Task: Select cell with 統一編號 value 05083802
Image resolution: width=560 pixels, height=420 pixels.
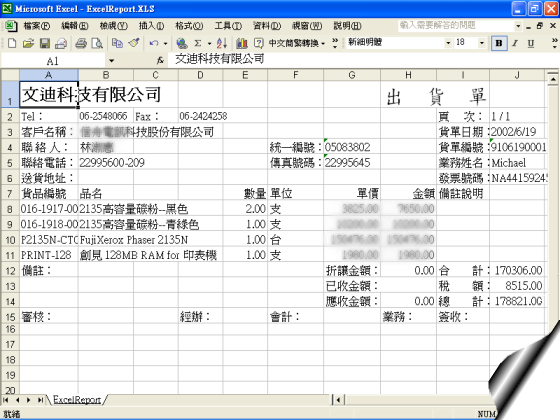Action: (x=352, y=147)
